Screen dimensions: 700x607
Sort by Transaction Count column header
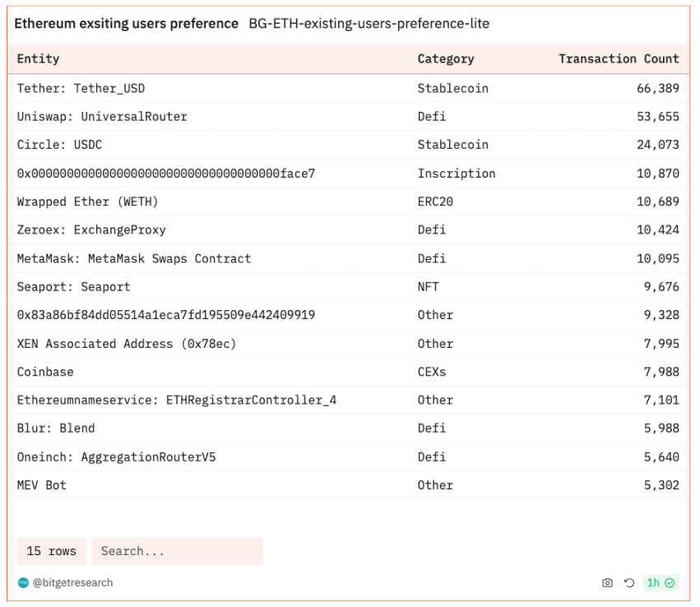[x=619, y=59]
